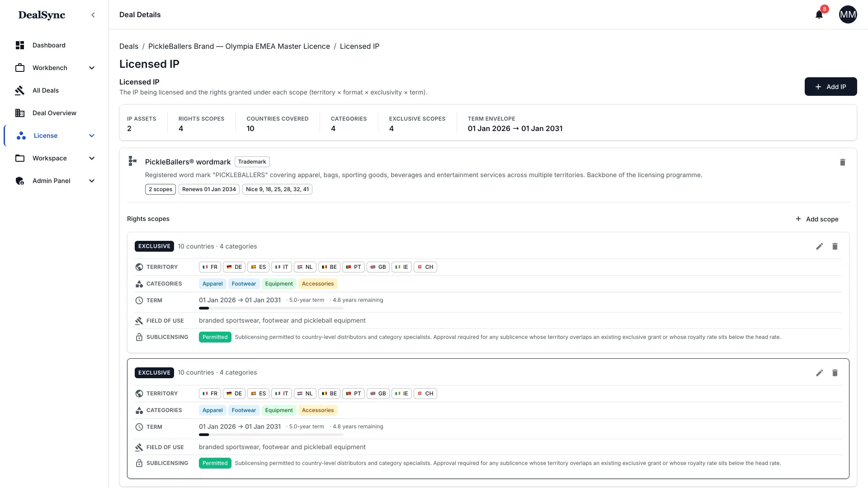Click the Permitted badge in first scope
The height and width of the screenshot is (488, 868).
point(215,337)
